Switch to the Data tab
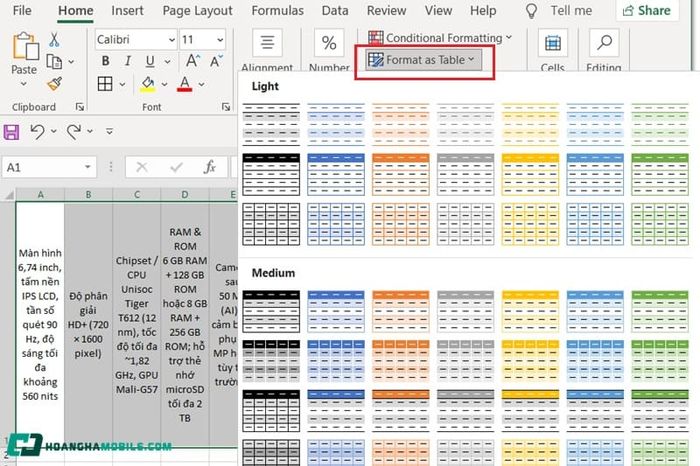 335,11
